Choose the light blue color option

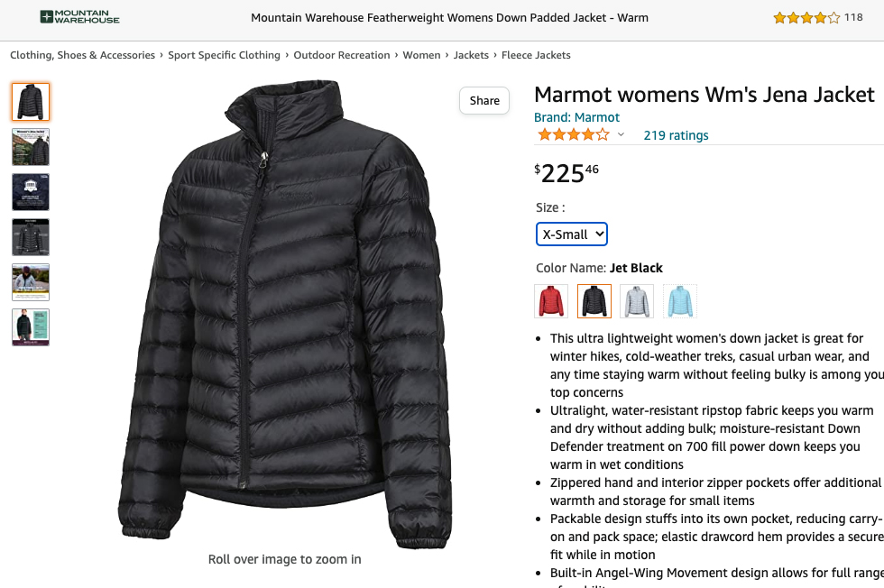click(679, 300)
